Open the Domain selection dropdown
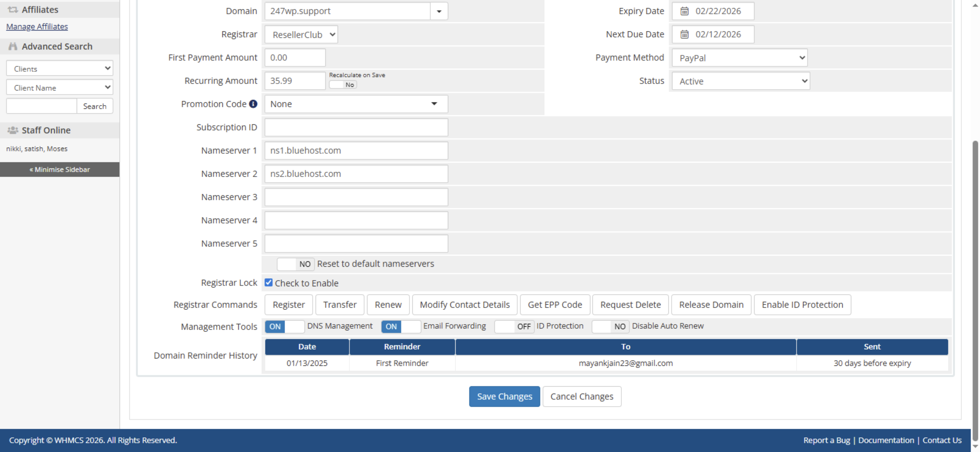Image resolution: width=980 pixels, height=452 pixels. (438, 11)
